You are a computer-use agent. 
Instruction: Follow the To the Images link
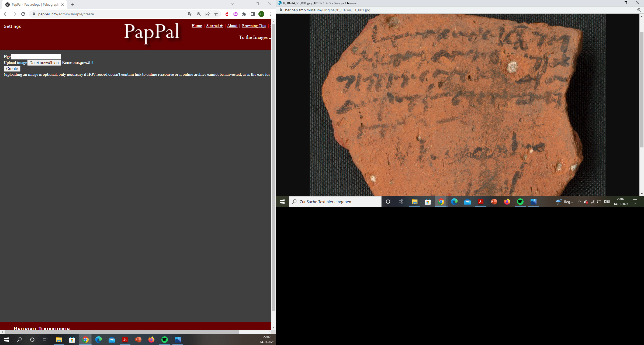click(x=255, y=37)
